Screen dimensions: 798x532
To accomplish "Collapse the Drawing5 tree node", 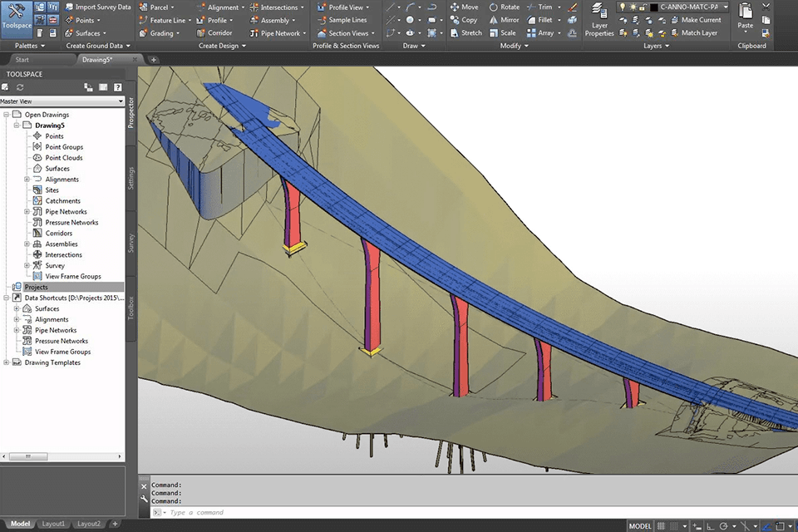I will click(17, 126).
